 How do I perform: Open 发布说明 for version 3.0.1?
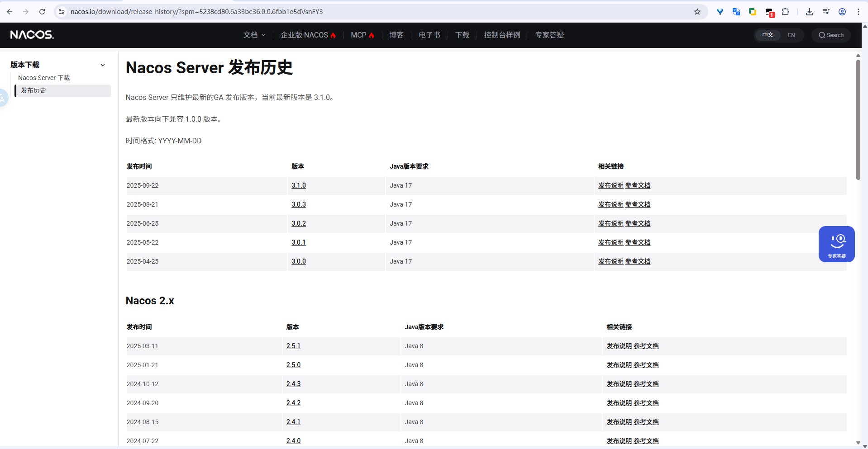point(611,242)
